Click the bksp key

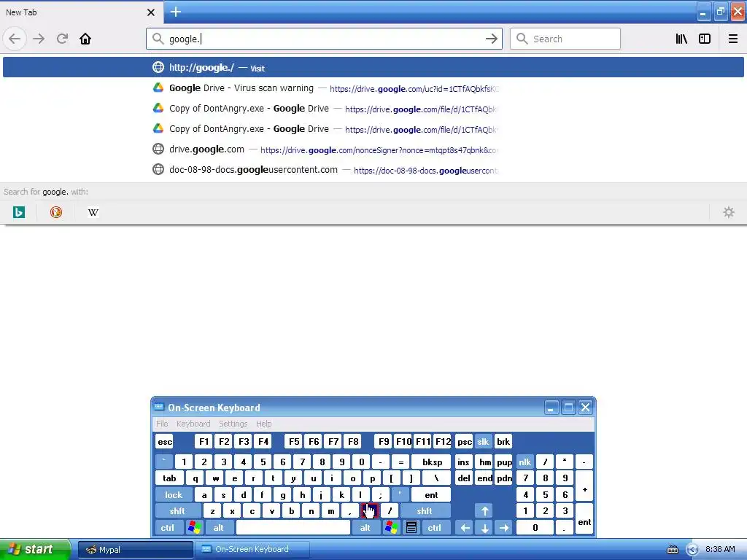(x=432, y=462)
